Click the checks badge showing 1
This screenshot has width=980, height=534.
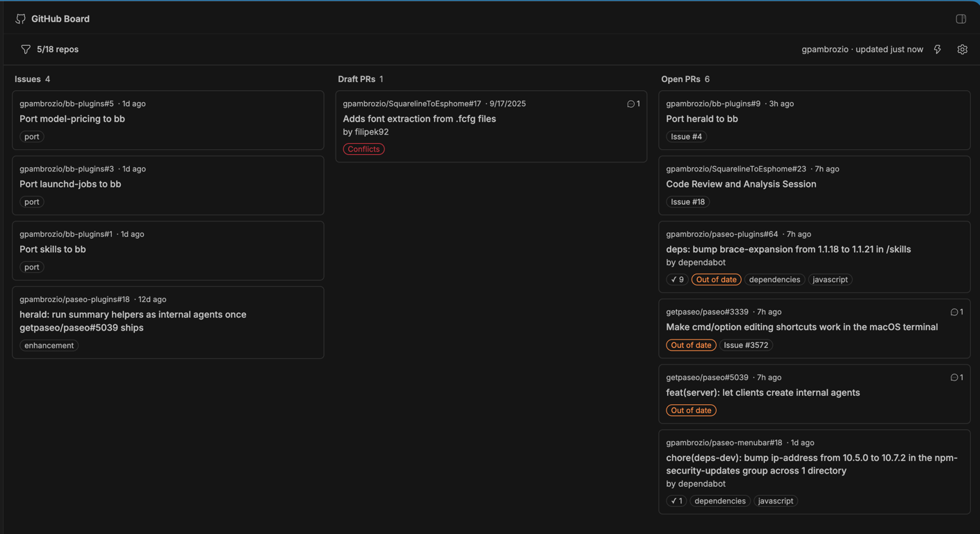click(676, 501)
